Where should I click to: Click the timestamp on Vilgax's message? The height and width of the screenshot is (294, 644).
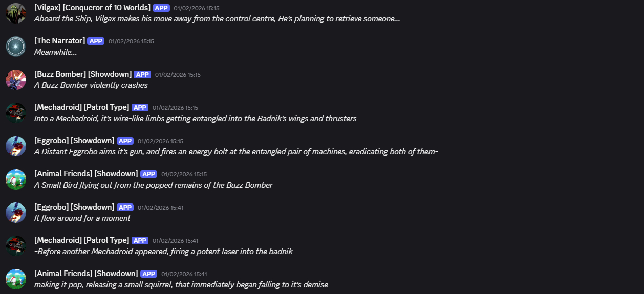pos(197,8)
